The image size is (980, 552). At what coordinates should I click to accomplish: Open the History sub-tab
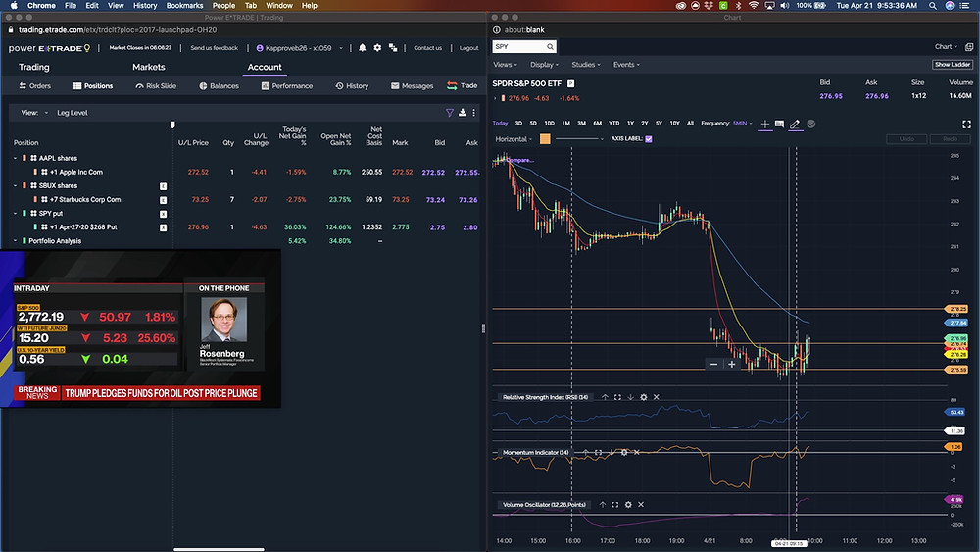352,85
